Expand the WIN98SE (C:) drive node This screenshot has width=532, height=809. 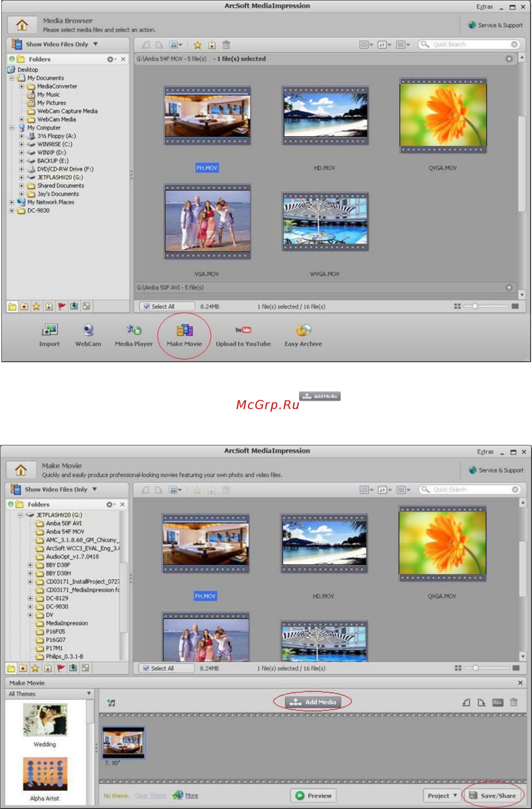coord(21,144)
